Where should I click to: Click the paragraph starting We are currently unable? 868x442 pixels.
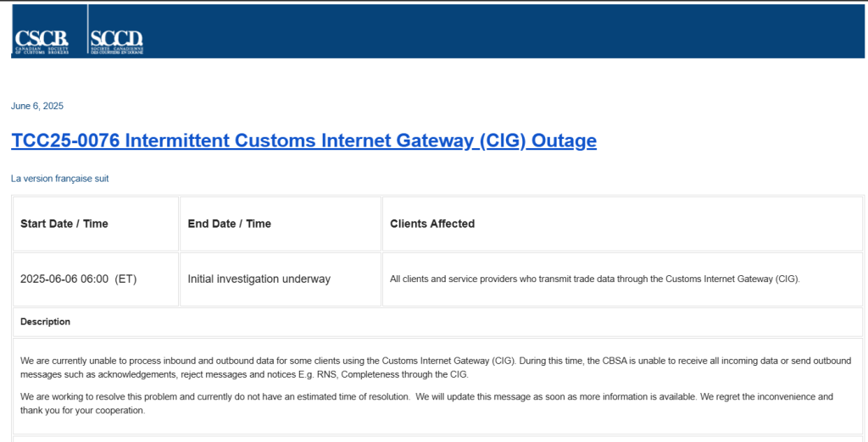click(x=435, y=367)
